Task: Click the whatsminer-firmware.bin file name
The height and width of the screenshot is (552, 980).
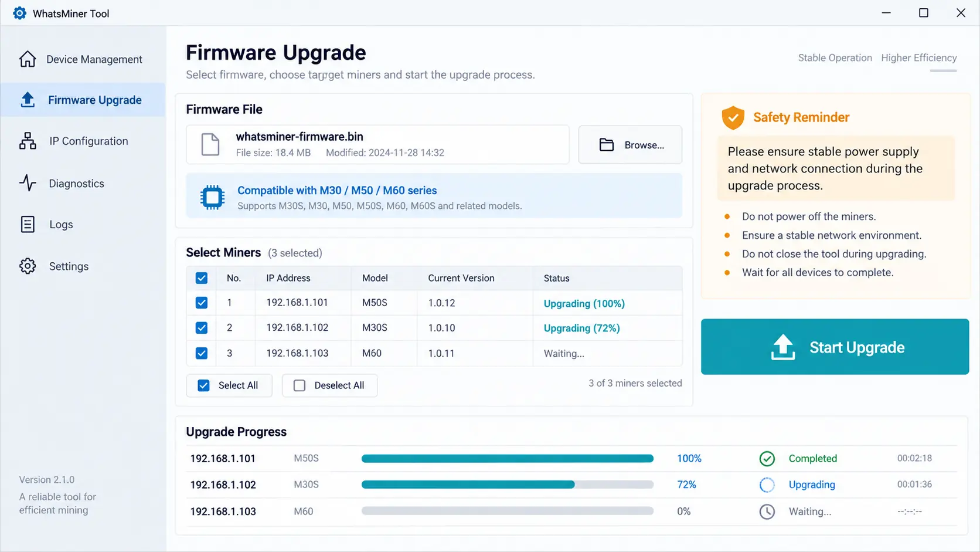Action: pyautogui.click(x=300, y=137)
